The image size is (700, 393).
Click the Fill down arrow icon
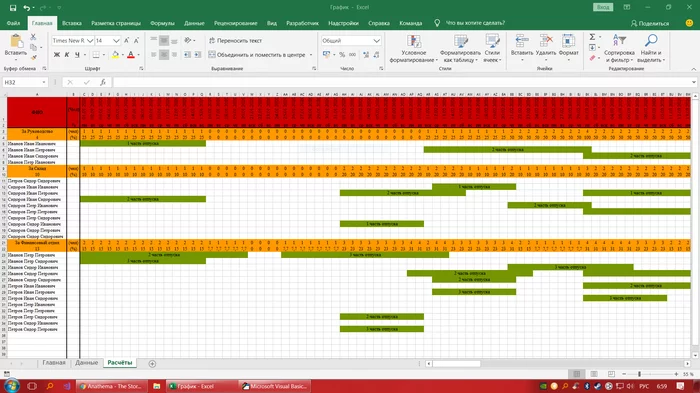592,47
